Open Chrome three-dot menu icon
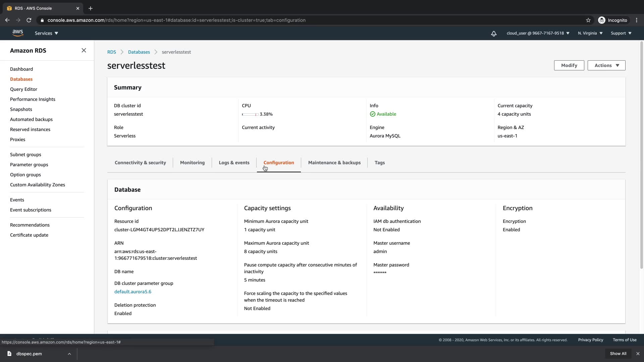Screen dimensions: 644x362 point(637,20)
